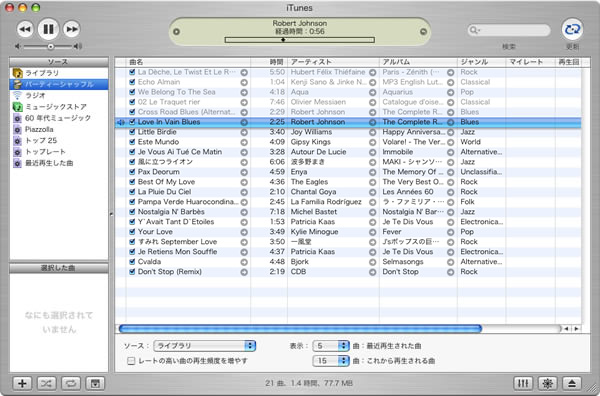Skip to the next track
The image size is (600, 396).
coord(72,29)
